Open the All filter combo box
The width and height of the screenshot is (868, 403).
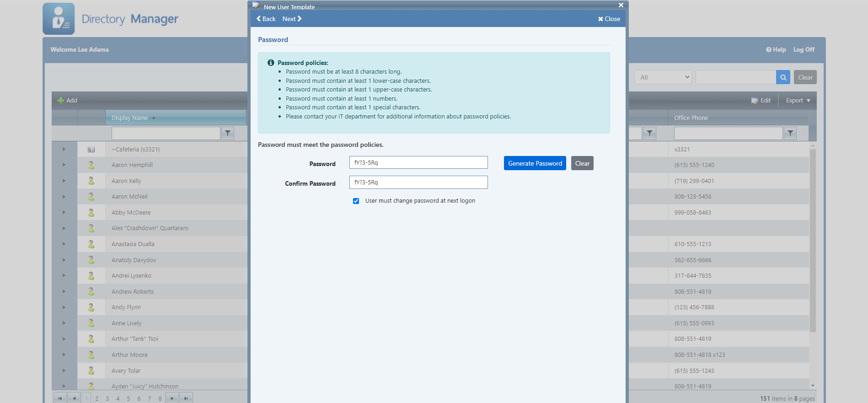click(663, 77)
